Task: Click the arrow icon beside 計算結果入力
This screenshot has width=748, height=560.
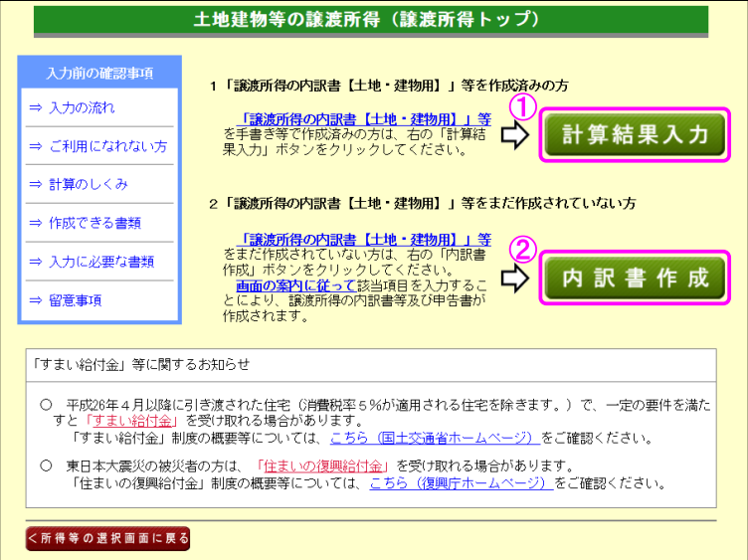Action: tap(516, 136)
